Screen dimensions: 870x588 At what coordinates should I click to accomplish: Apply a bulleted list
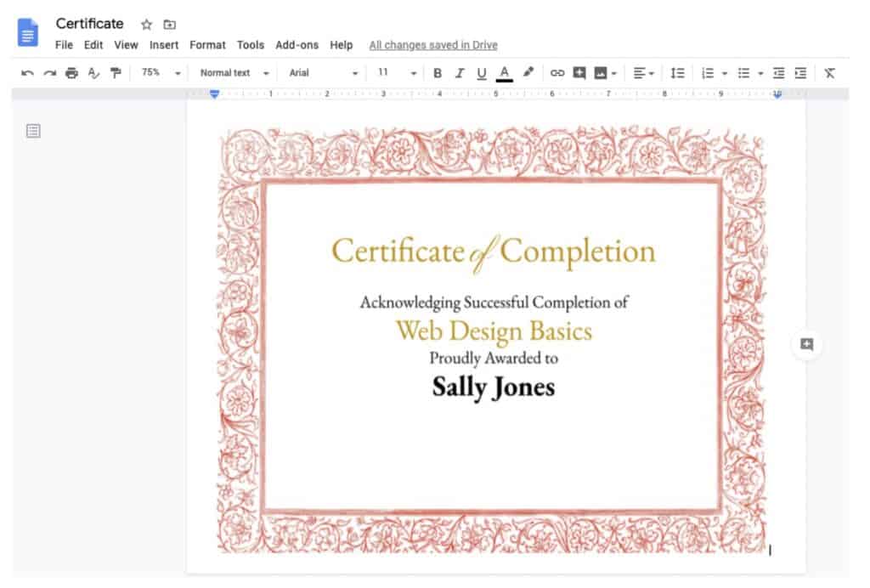click(743, 73)
